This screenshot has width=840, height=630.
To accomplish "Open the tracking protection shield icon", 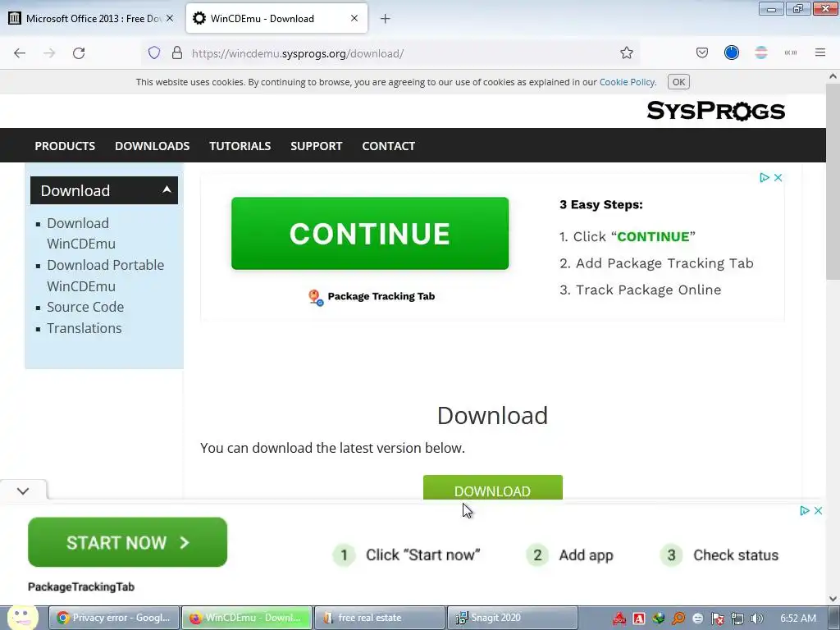I will pos(154,53).
